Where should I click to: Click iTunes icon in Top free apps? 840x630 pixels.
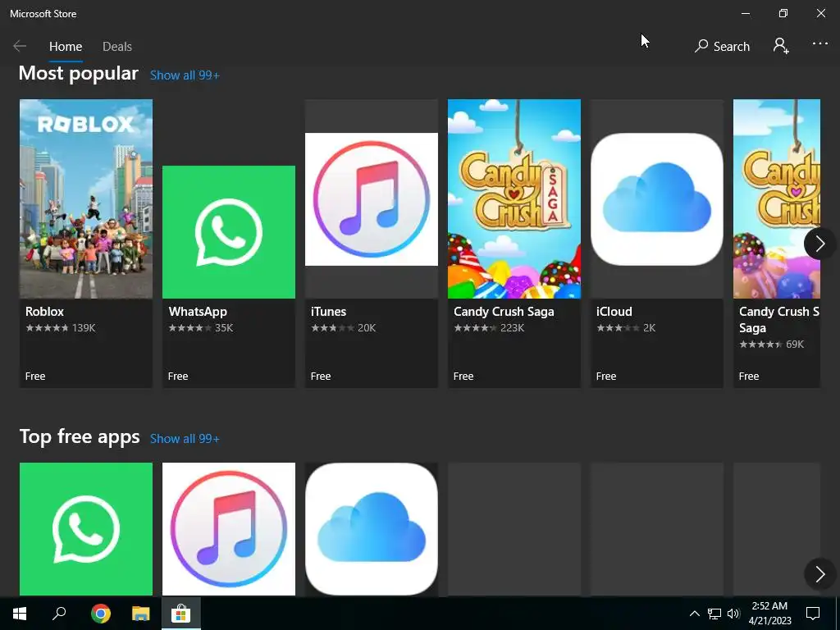pos(229,529)
